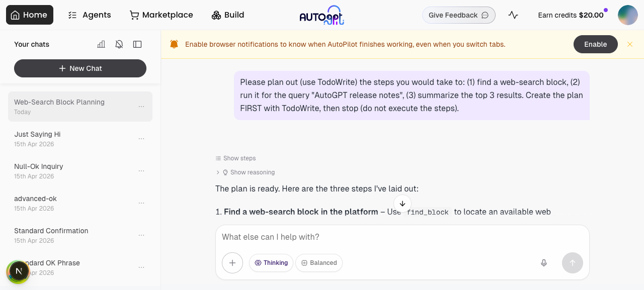Screen dimensions: 644x290
Task: Click the send message arrow button
Action: coord(573,263)
